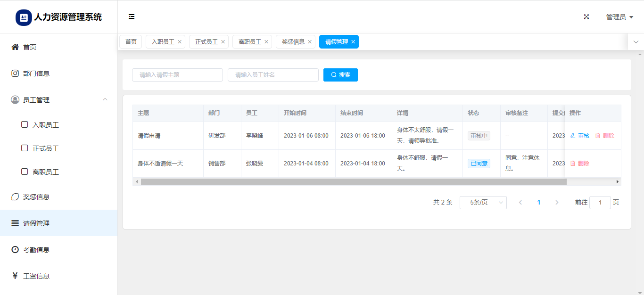Click the 搜索 button
The image size is (644, 295).
pyautogui.click(x=340, y=75)
